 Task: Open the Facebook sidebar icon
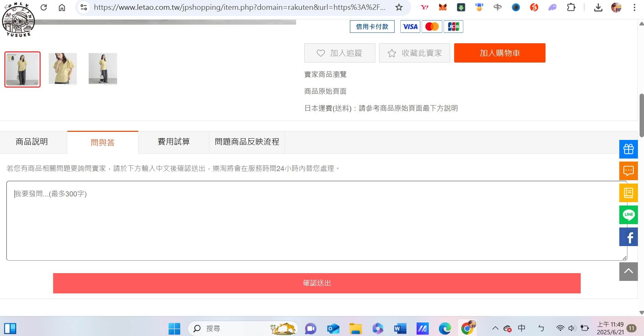click(x=628, y=237)
